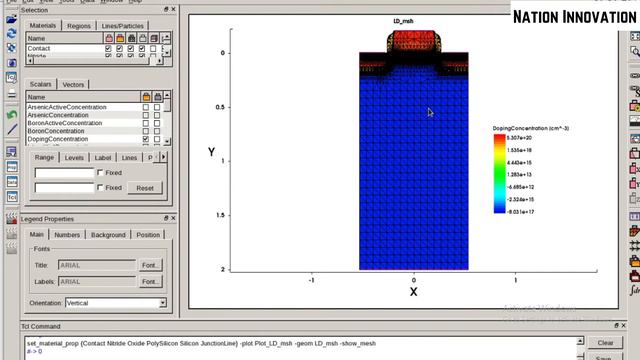Click the orange-filled field display icon right toolbar
Image resolution: width=640 pixels, height=360 pixels.
(x=635, y=260)
